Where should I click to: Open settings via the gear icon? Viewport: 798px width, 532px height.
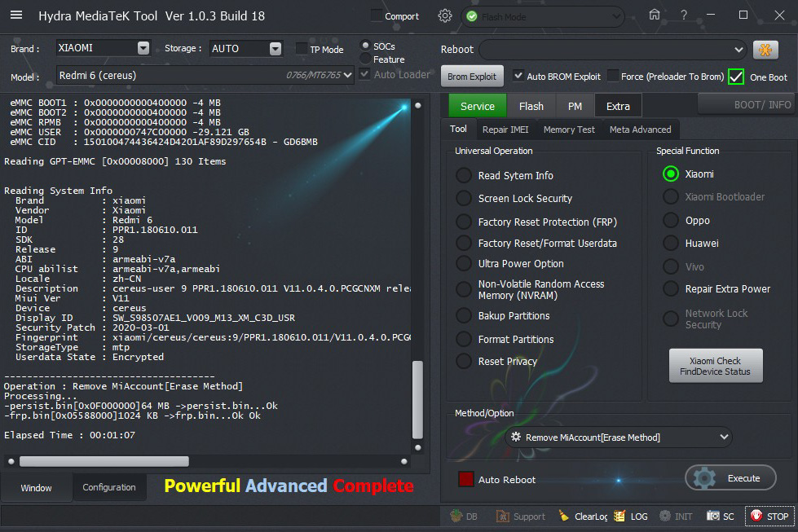(444, 15)
